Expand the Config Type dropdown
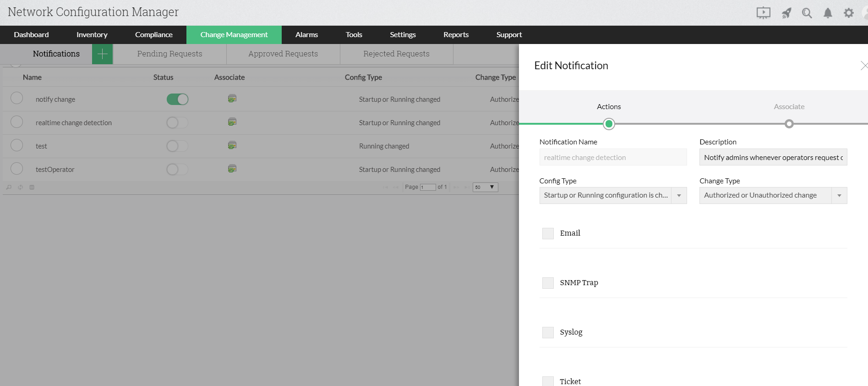This screenshot has height=386, width=868. tap(613, 195)
